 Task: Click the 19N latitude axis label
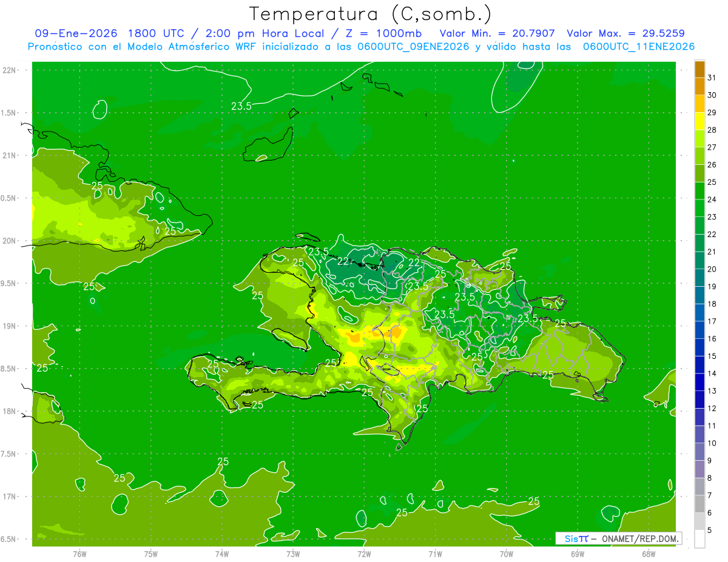pyautogui.click(x=9, y=326)
